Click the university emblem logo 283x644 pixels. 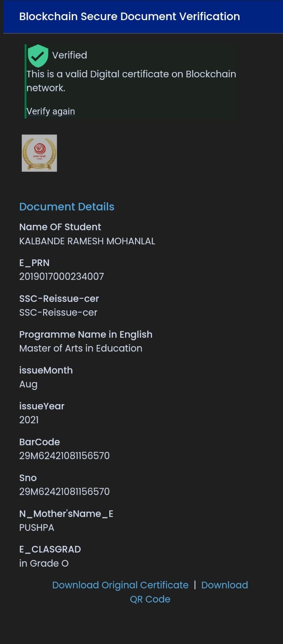pyautogui.click(x=39, y=153)
